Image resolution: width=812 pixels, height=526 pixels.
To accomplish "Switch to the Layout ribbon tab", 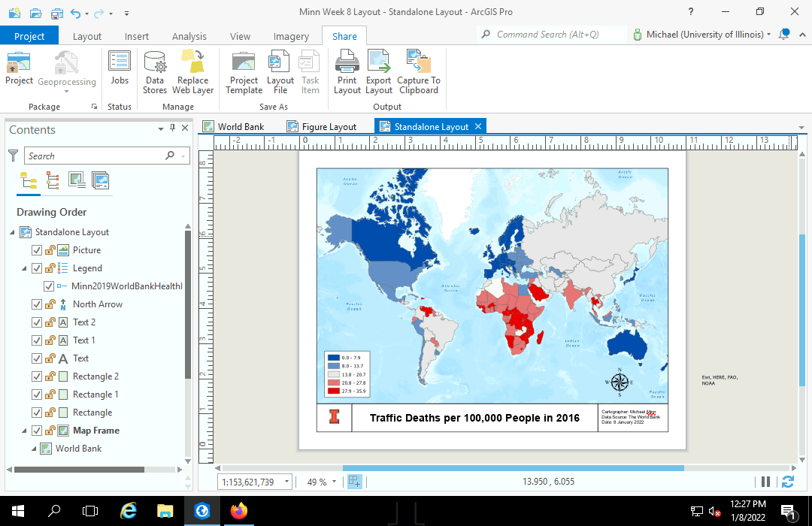I will (x=87, y=36).
